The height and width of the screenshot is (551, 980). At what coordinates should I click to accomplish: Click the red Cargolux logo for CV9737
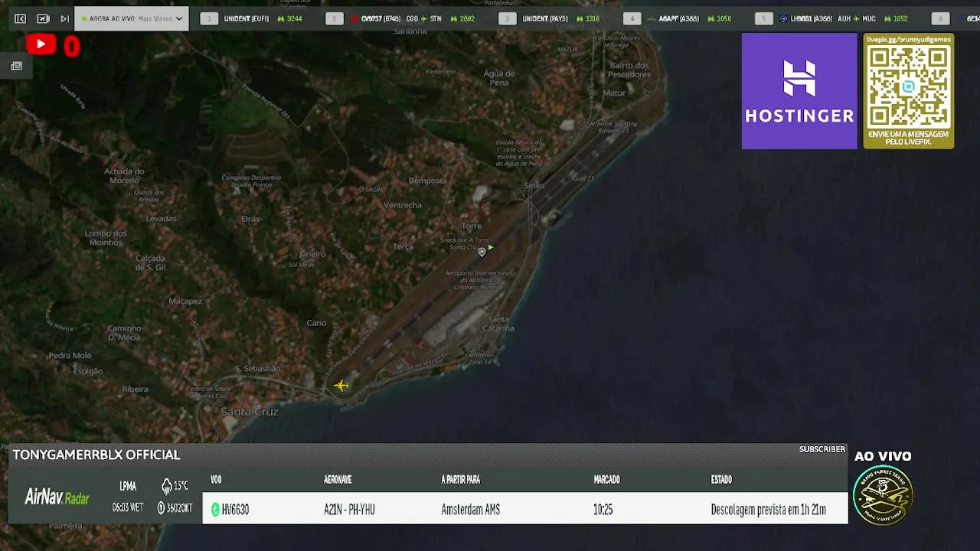click(354, 18)
